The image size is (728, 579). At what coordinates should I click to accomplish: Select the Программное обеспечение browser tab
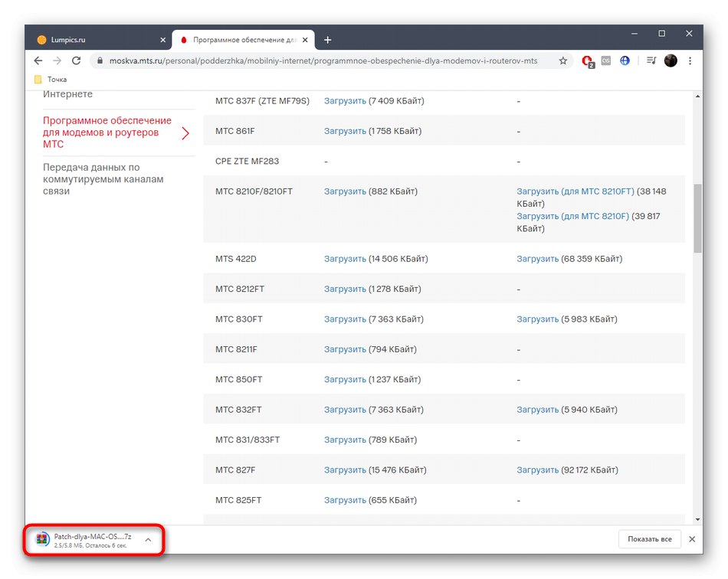pos(243,40)
